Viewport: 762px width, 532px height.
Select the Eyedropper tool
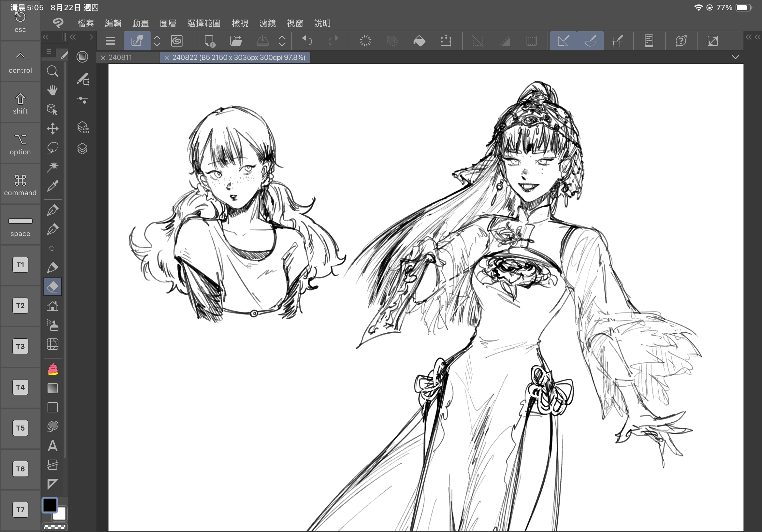tap(52, 186)
